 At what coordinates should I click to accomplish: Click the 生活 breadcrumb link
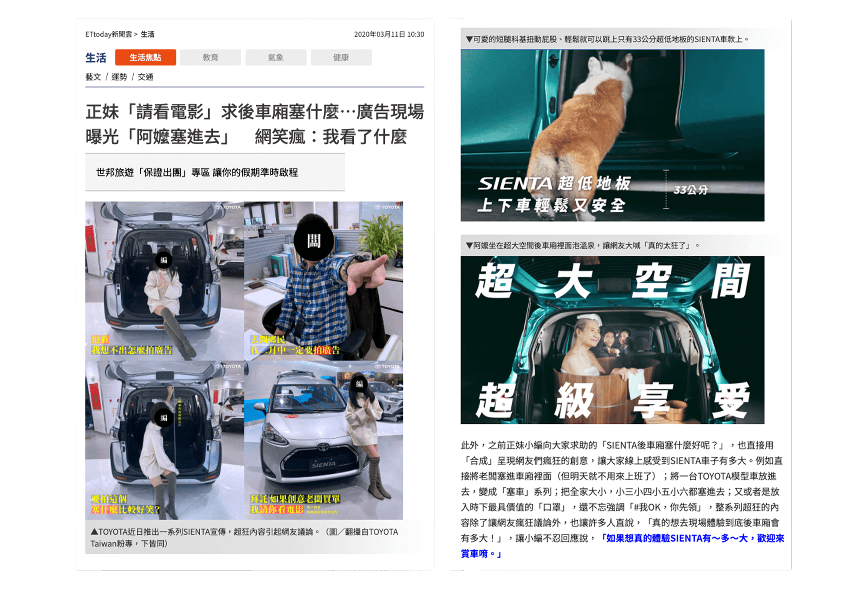click(x=147, y=34)
